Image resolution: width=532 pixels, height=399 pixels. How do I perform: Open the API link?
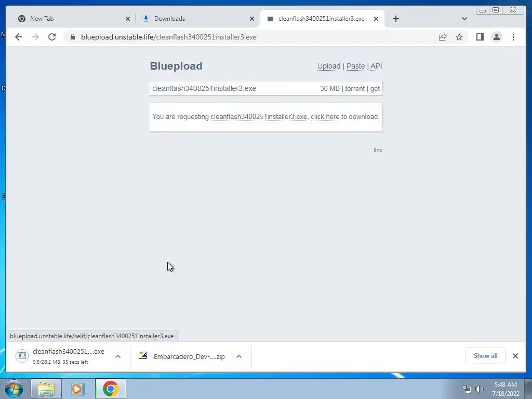376,66
